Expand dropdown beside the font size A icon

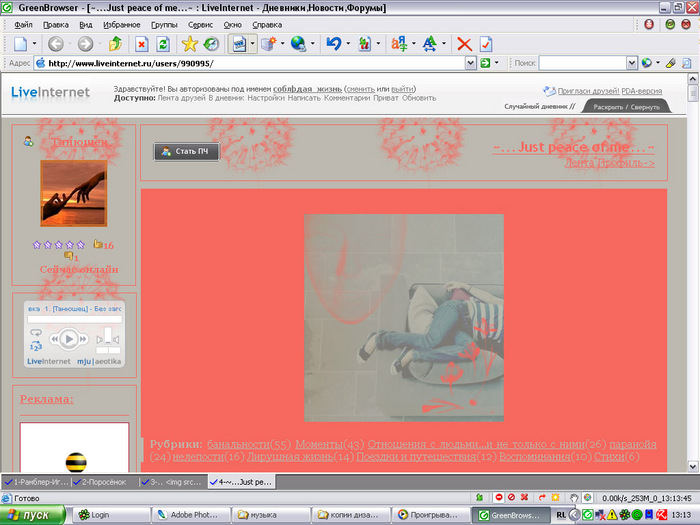(x=444, y=44)
